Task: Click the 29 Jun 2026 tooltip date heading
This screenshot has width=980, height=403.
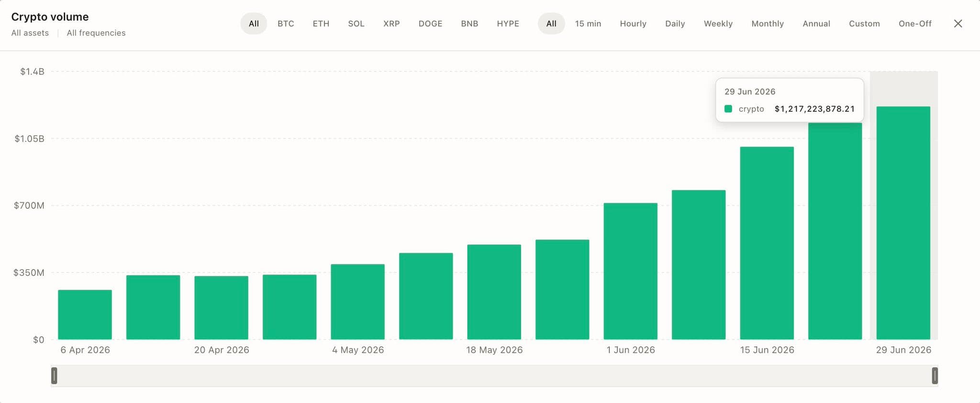Action: [x=750, y=91]
